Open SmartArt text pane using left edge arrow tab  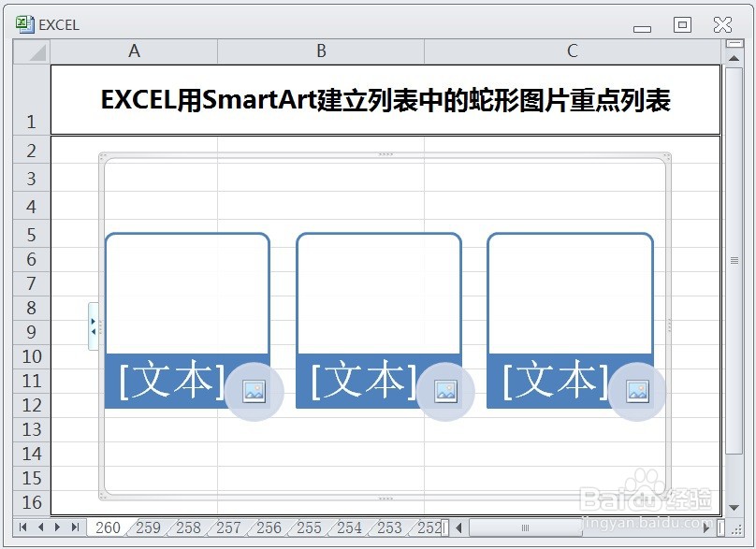(93, 326)
